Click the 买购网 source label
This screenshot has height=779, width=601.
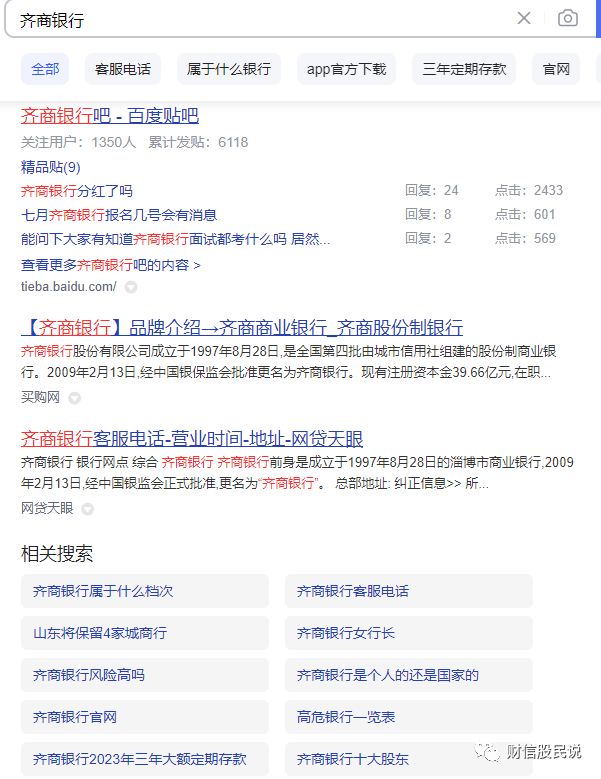40,397
